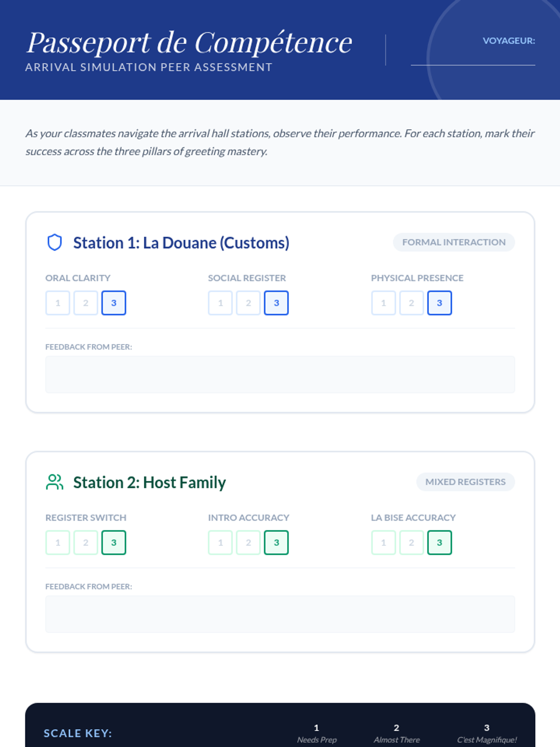The height and width of the screenshot is (747, 560).
Task: Click the Station 1 peer feedback box
Action: [280, 374]
